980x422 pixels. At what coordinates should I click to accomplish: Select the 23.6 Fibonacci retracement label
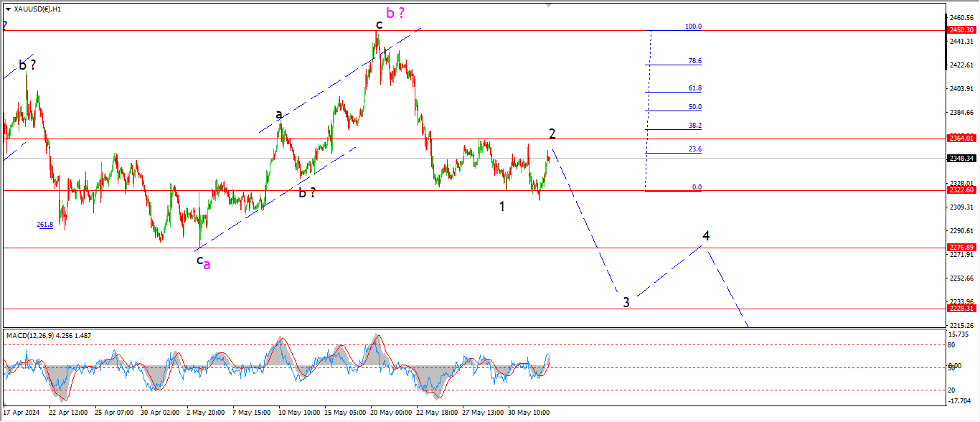pos(694,149)
